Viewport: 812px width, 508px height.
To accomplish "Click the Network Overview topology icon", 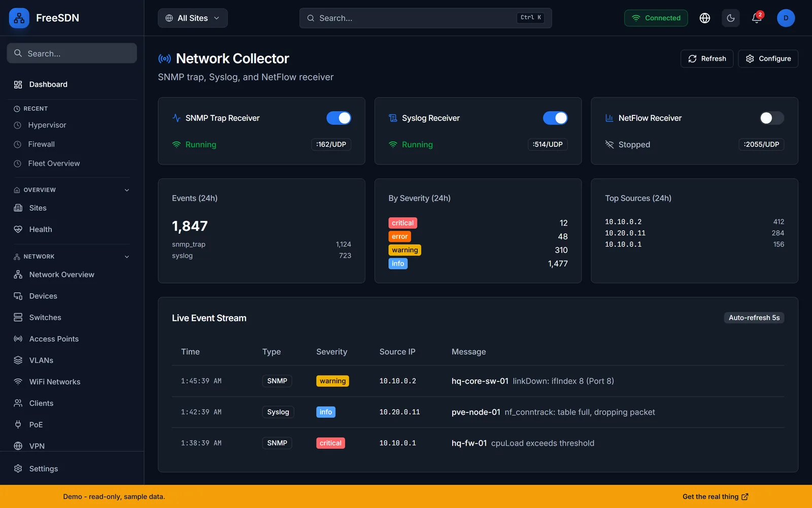I will (18, 274).
